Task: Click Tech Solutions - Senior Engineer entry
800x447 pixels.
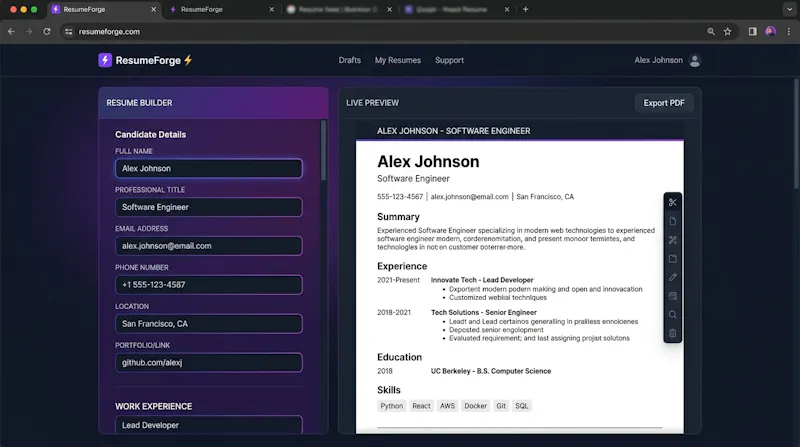Action: tap(484, 312)
